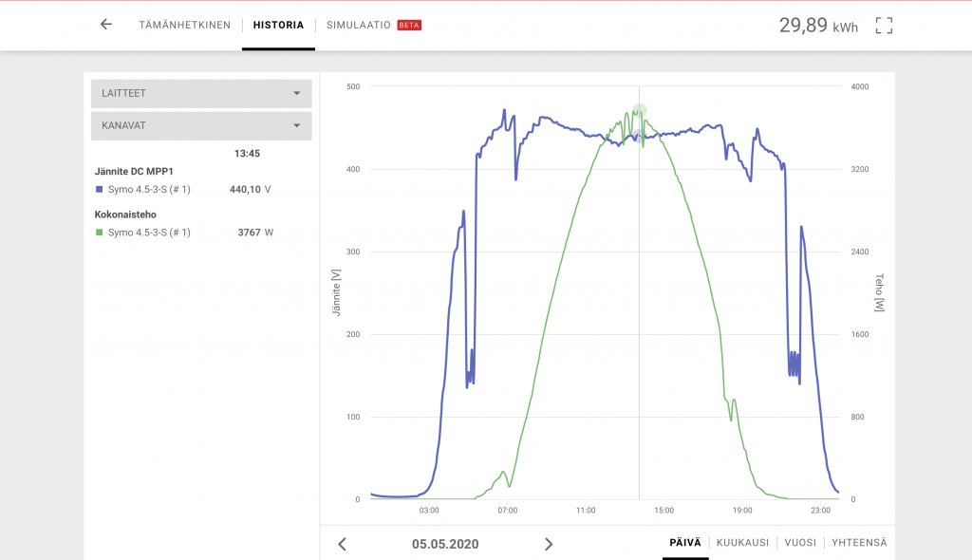Select the PÄIVÄ view

point(685,543)
